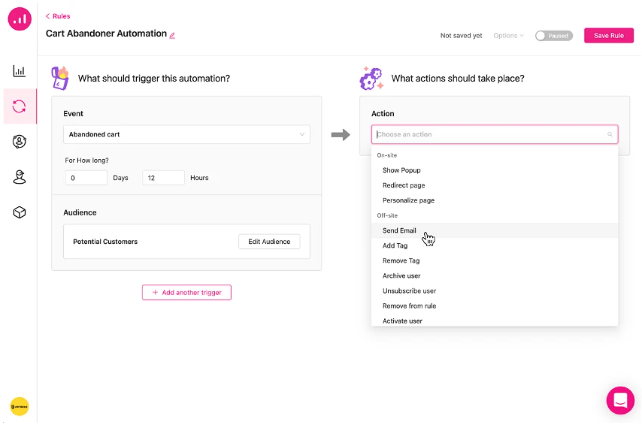Image resolution: width=642 pixels, height=432 pixels.
Task: Click the yellow account avatar at bottom
Action: point(19,406)
